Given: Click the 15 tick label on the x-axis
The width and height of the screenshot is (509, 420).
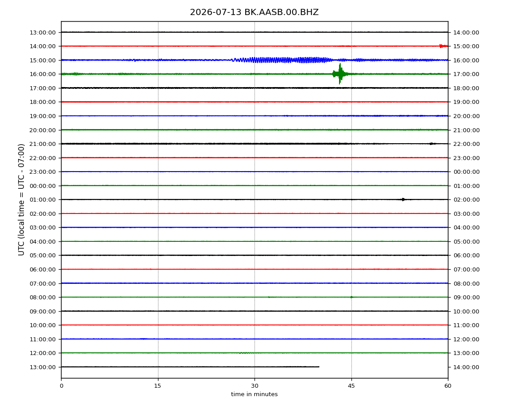Looking at the screenshot, I should [x=158, y=386].
